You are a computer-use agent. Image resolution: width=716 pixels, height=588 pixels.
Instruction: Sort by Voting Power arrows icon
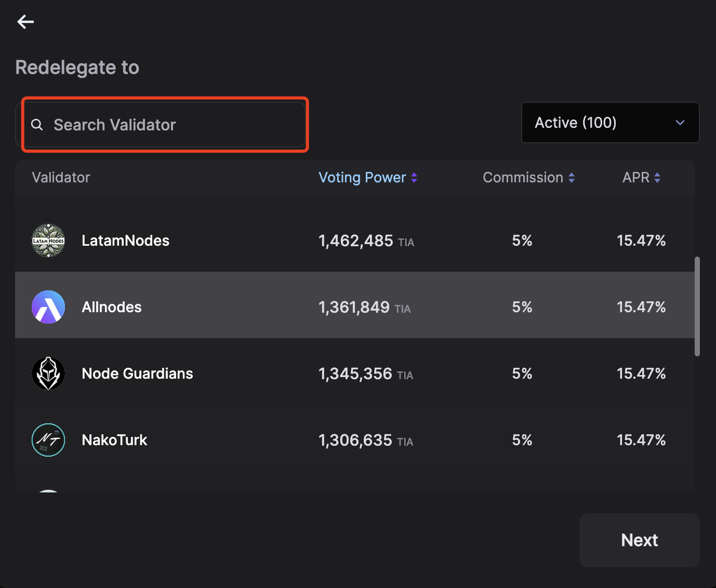click(414, 178)
